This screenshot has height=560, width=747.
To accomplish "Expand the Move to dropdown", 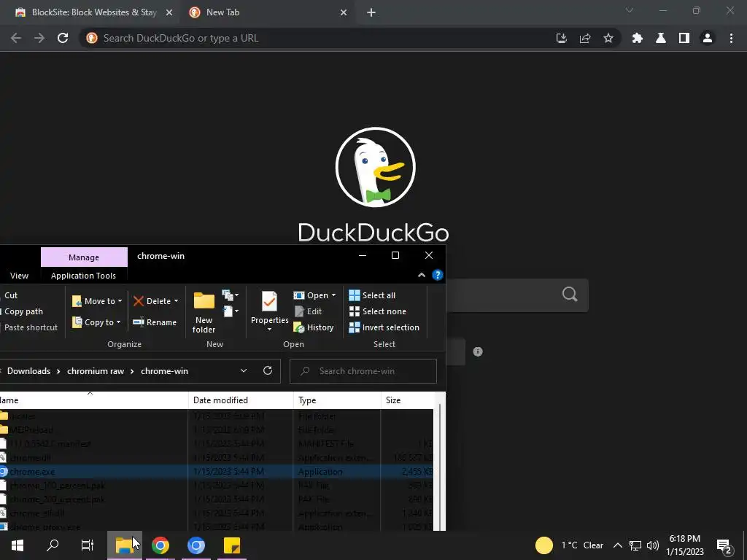I will click(120, 301).
